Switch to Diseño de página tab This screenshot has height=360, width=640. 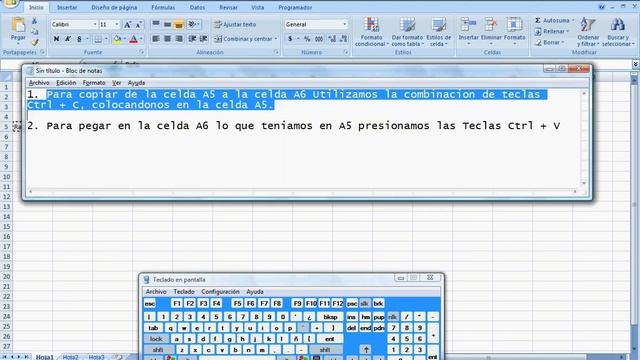(114, 8)
